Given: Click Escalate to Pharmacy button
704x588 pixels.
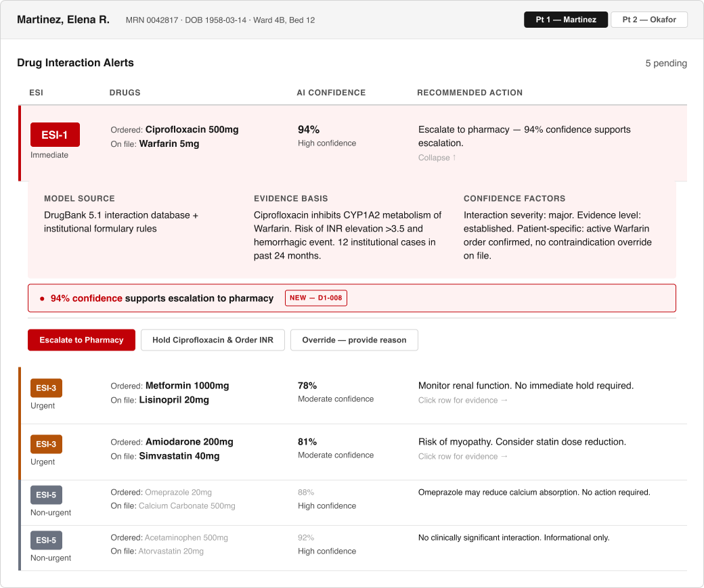Looking at the screenshot, I should (81, 340).
